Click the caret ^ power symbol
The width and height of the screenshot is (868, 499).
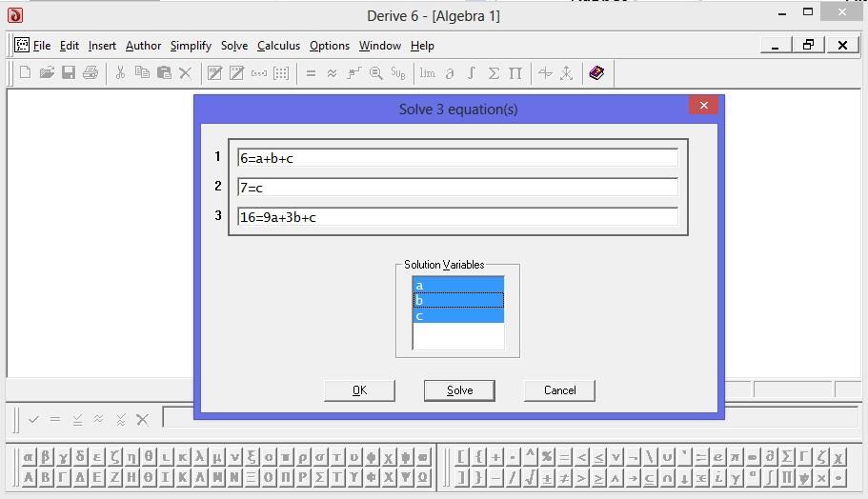531,457
